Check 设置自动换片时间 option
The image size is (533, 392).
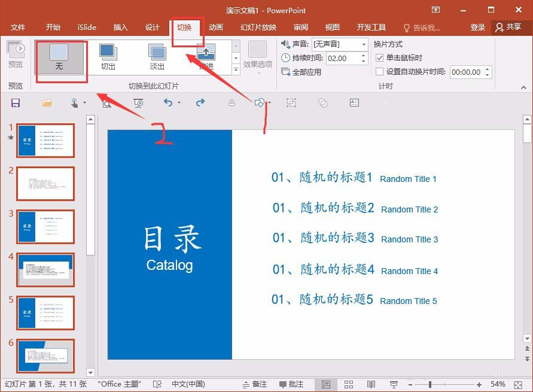click(380, 72)
